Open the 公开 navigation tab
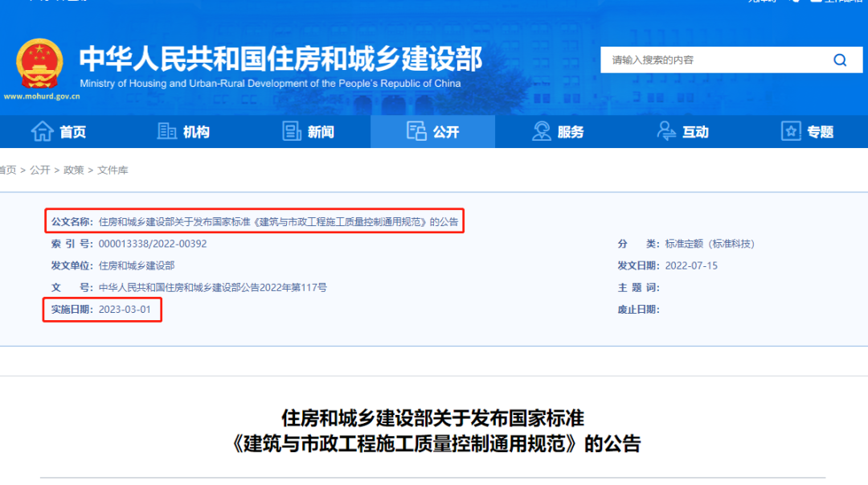 coord(433,131)
